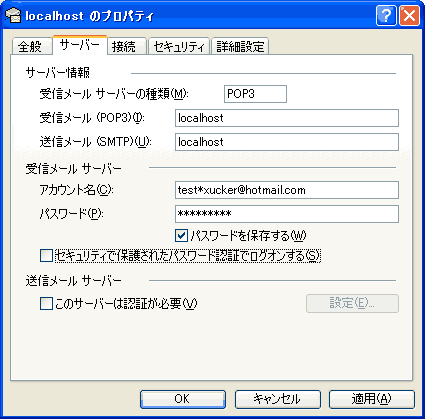Click the mail account icon in title bar

[13, 15]
